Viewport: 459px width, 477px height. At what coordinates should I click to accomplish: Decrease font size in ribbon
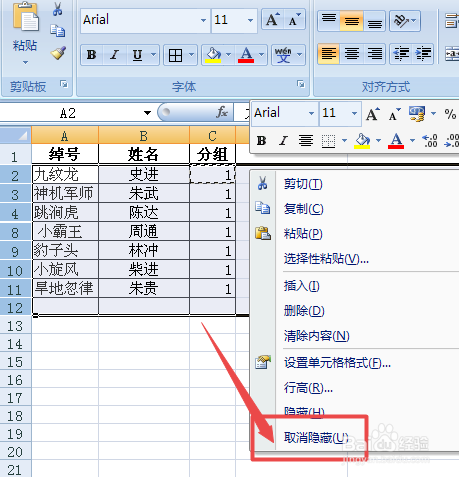pyautogui.click(x=294, y=20)
